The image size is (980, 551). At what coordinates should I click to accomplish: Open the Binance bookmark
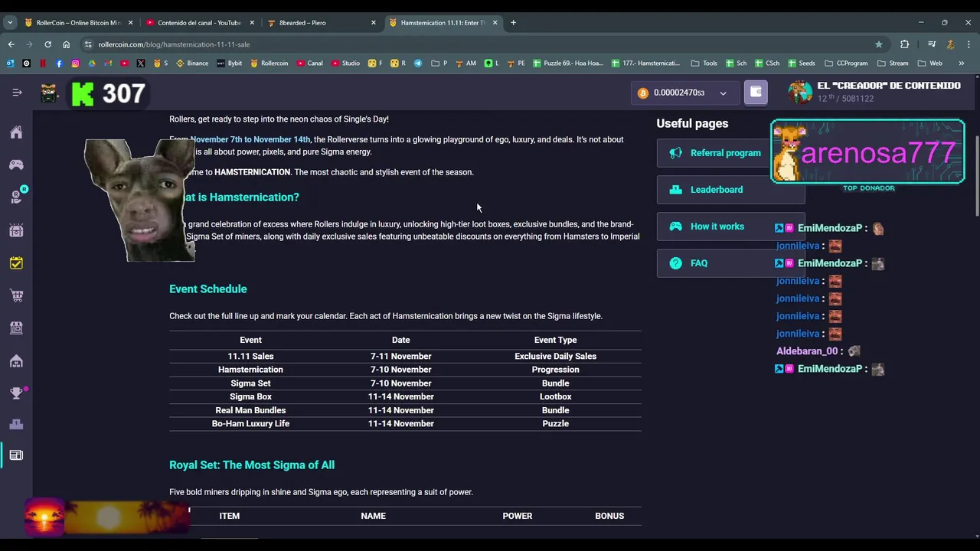192,64
